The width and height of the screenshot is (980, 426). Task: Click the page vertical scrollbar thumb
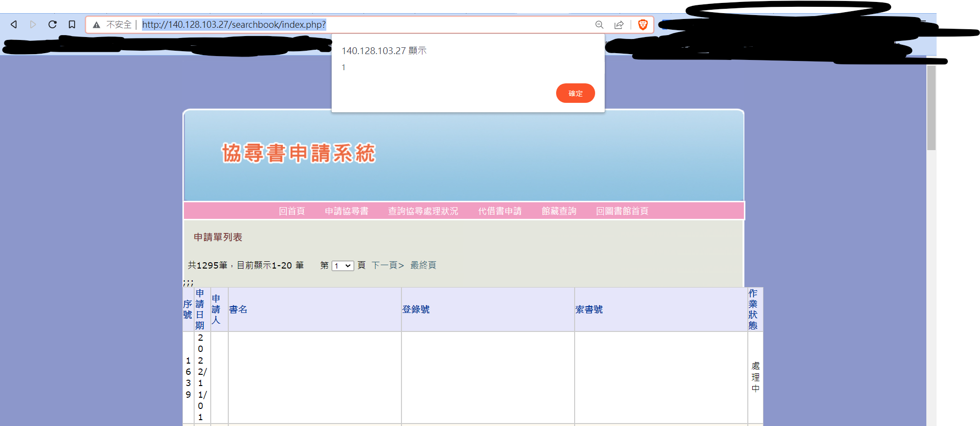tap(931, 108)
